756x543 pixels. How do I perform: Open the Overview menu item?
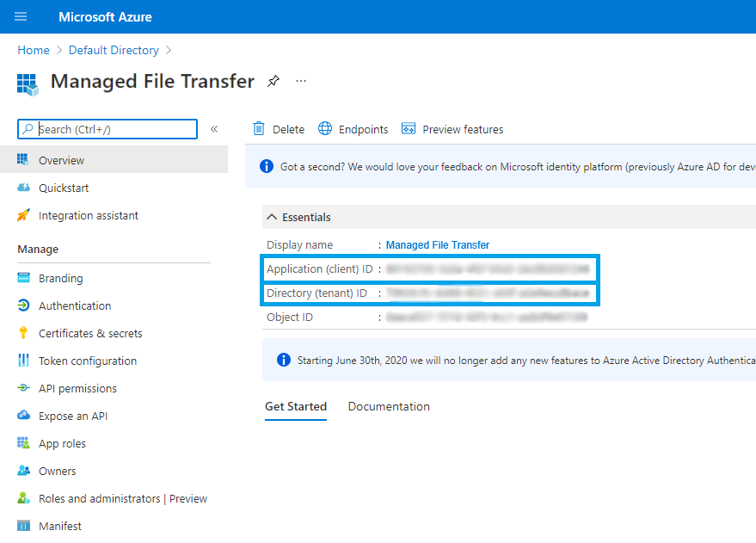114,160
